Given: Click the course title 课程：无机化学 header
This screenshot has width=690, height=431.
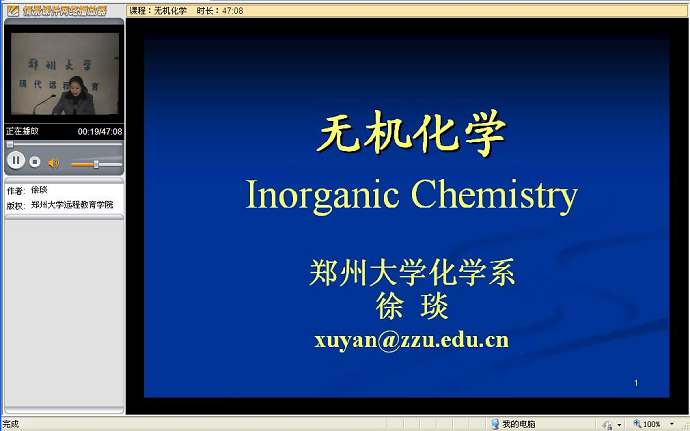Looking at the screenshot, I should (158, 11).
